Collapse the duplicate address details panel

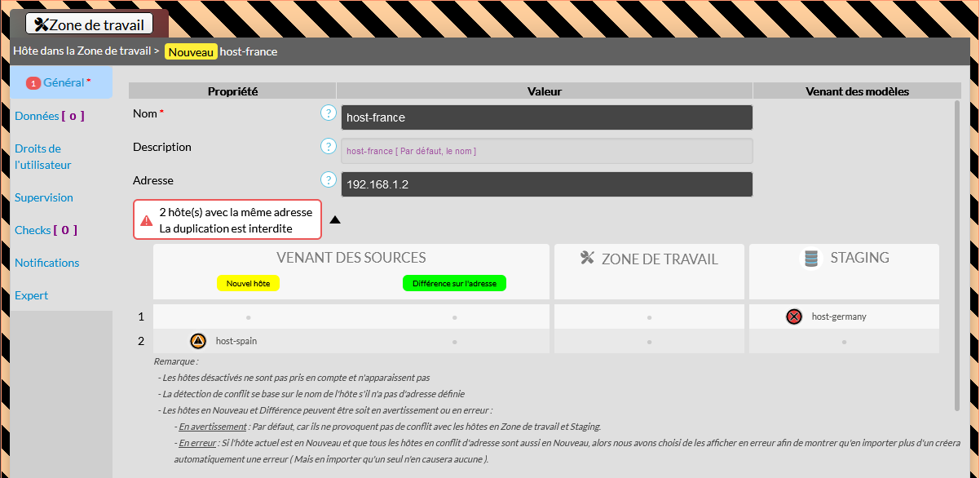[335, 219]
